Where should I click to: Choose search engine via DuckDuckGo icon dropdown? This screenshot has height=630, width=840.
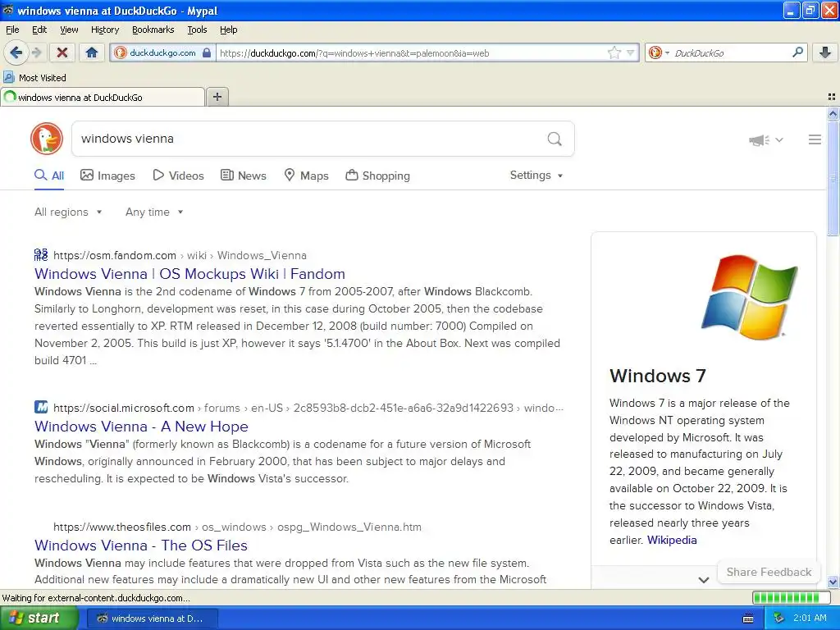point(659,52)
